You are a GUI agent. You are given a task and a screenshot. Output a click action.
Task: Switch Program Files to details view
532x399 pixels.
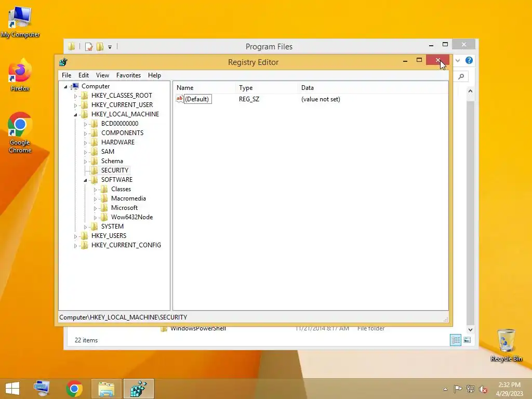pos(455,340)
